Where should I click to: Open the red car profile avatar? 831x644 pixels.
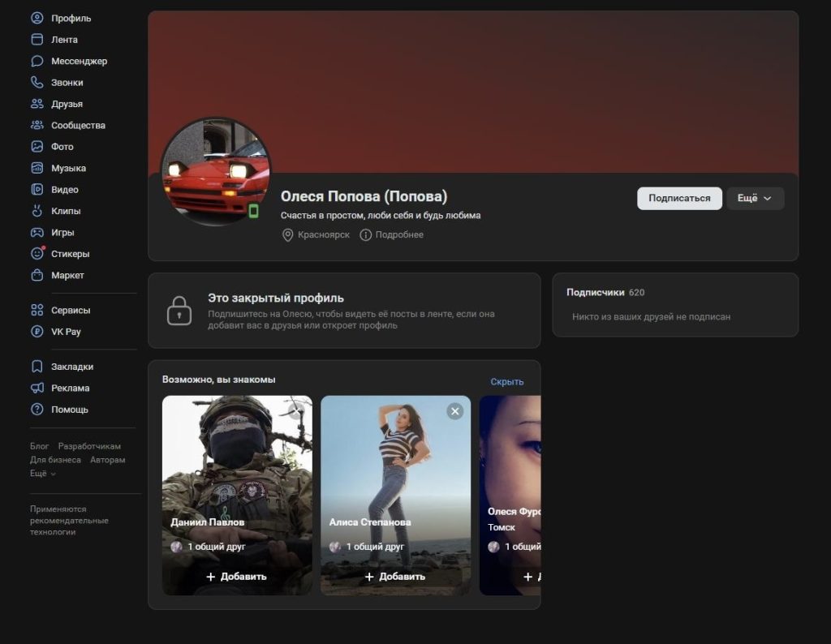coord(216,171)
